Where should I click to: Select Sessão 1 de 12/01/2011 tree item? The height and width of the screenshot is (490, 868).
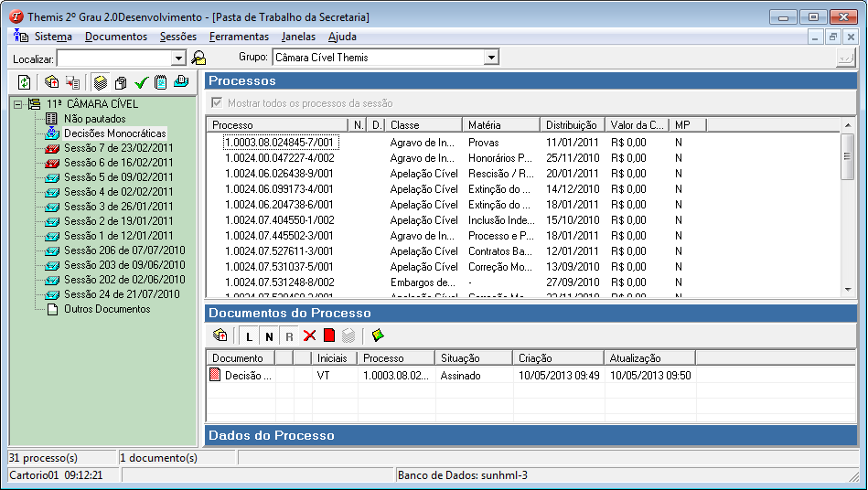[x=119, y=236]
